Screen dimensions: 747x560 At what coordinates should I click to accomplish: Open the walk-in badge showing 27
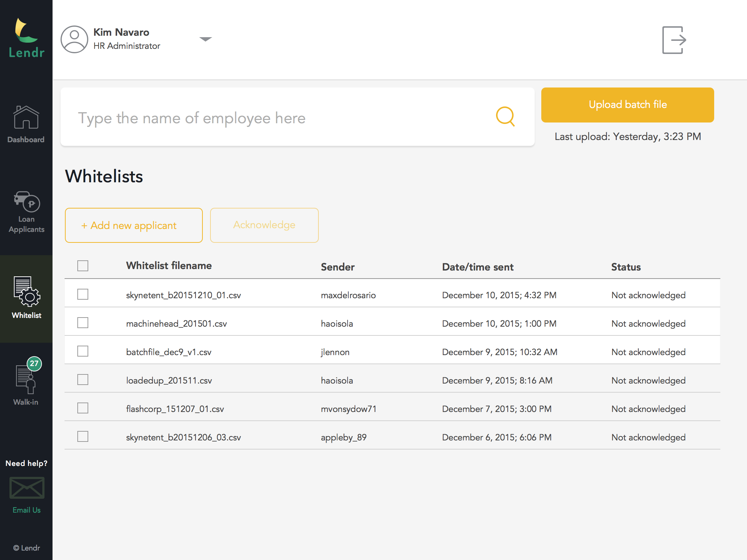pos(34,363)
